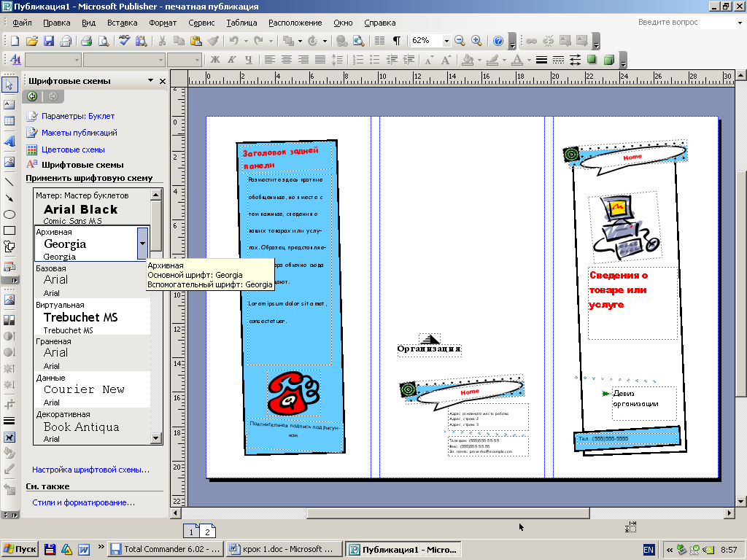Open the zoom percentage dropdown
747x560 pixels.
(x=446, y=41)
